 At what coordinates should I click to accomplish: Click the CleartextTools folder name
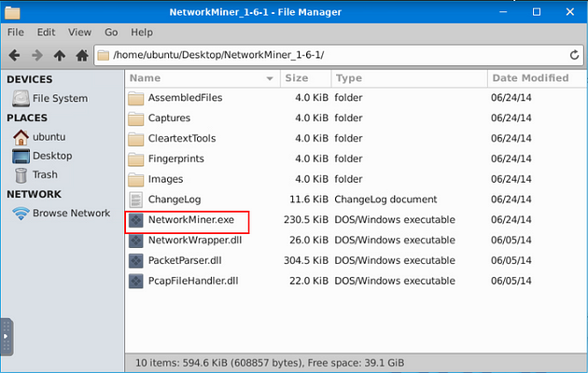(x=182, y=139)
